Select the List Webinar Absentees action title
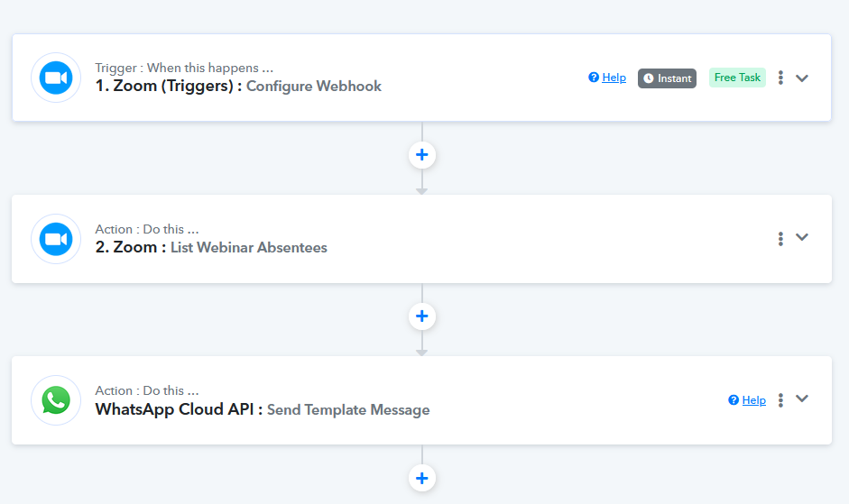Image resolution: width=849 pixels, height=504 pixels. (x=248, y=247)
